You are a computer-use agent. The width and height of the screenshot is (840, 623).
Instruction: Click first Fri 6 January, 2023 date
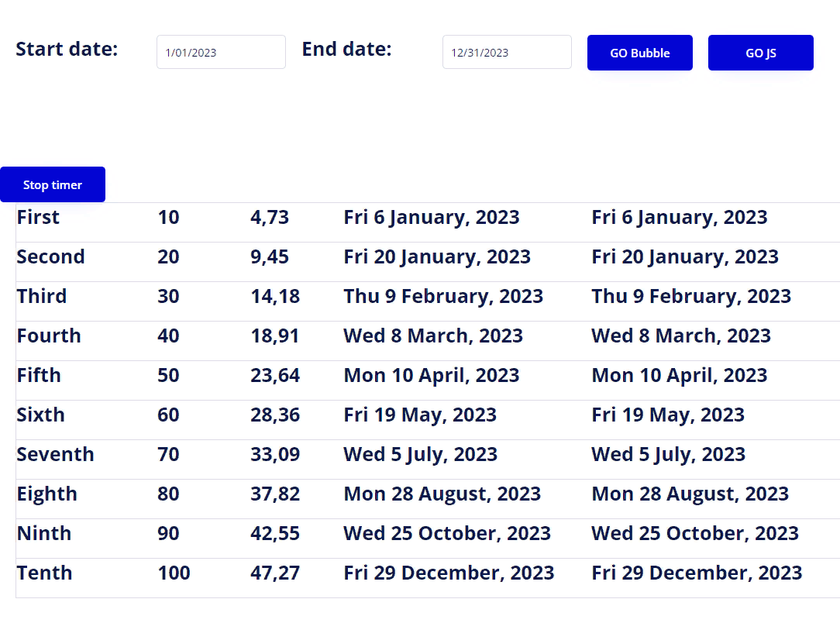(x=432, y=218)
